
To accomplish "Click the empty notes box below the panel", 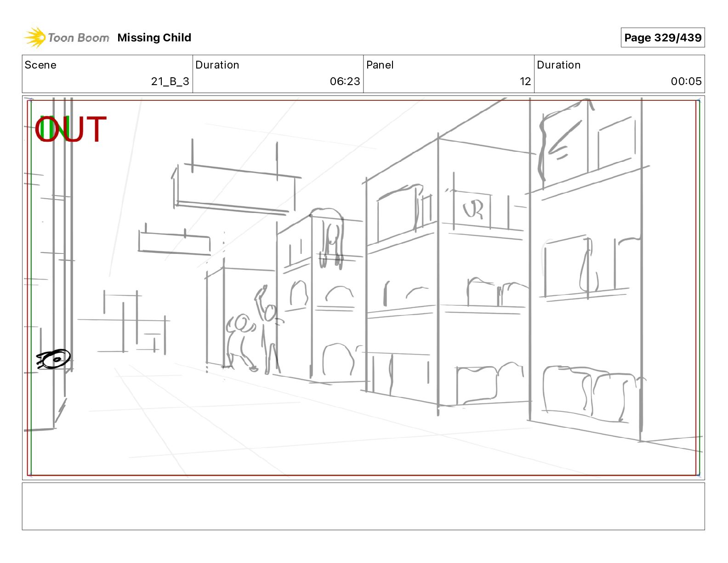I will [x=363, y=506].
